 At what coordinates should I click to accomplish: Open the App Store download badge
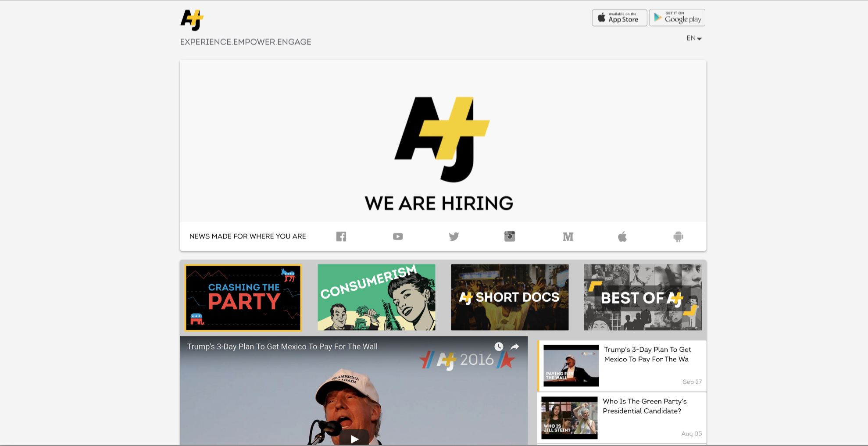pos(619,18)
